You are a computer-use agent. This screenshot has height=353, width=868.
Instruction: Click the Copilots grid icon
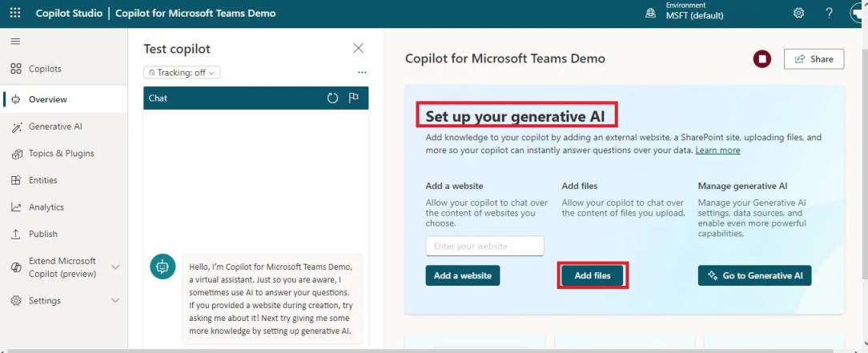click(x=16, y=69)
